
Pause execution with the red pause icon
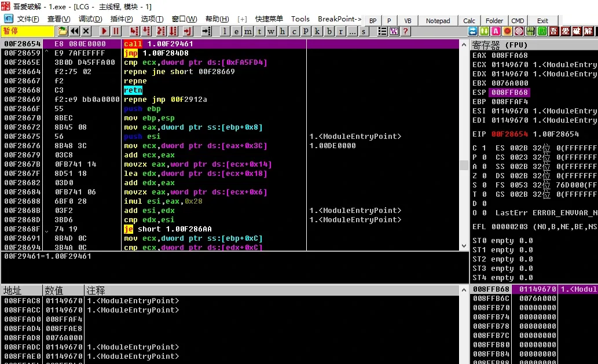116,31
